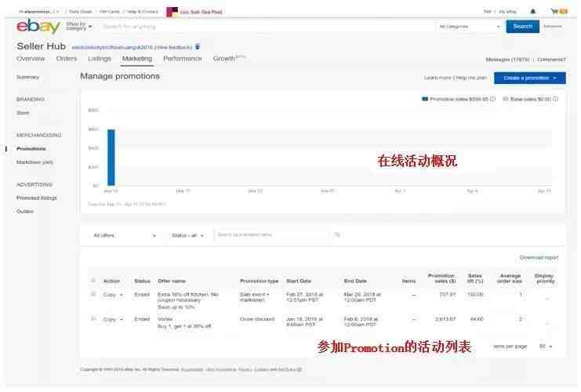Click the Learn more link

click(x=438, y=78)
